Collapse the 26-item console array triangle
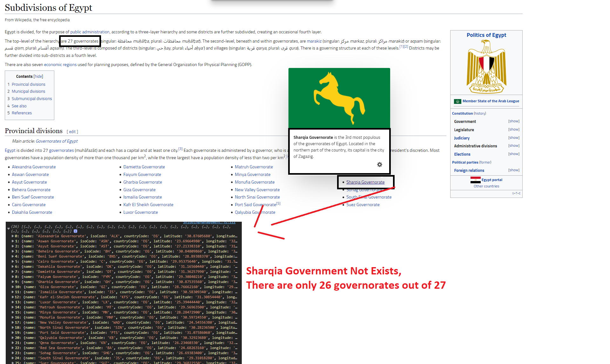The width and height of the screenshot is (610, 364). (x=9, y=228)
